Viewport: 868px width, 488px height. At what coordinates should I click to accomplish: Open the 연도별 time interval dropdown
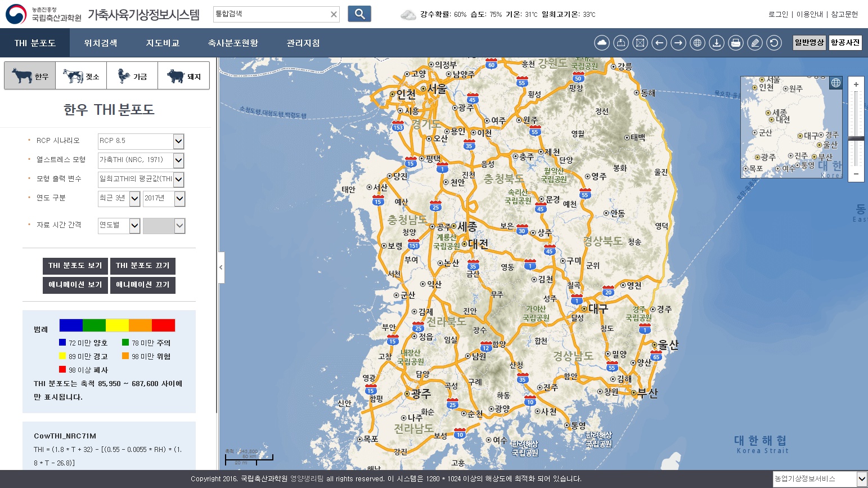click(119, 226)
